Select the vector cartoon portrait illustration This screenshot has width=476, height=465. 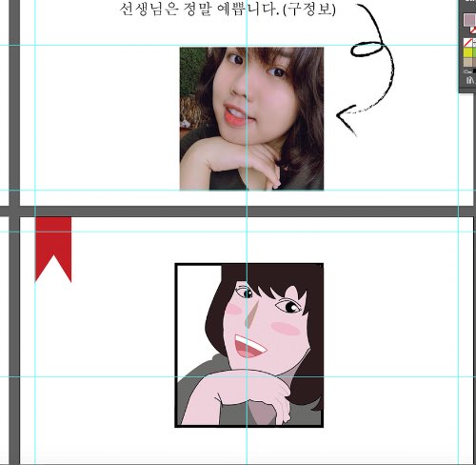[x=249, y=345]
